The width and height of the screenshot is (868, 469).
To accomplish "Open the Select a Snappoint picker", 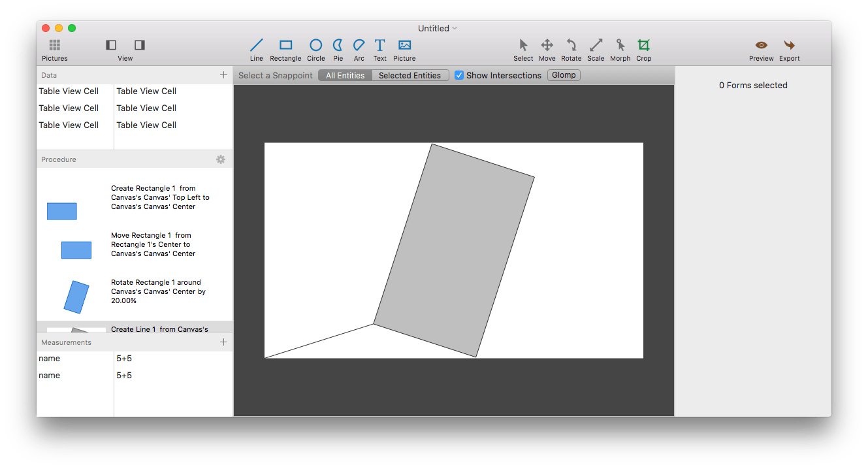I will click(275, 74).
